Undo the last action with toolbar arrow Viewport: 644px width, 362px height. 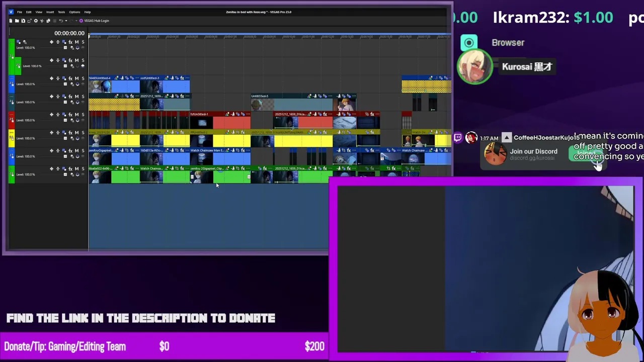tap(61, 21)
